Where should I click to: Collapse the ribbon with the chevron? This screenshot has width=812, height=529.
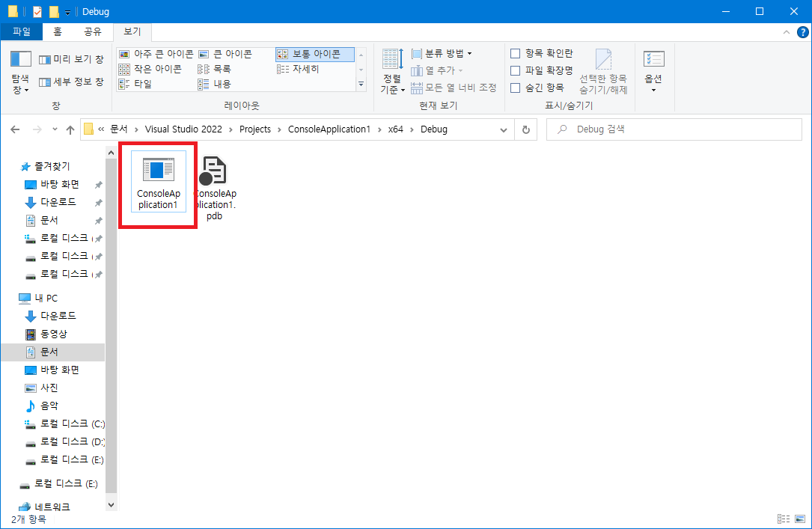pos(786,32)
